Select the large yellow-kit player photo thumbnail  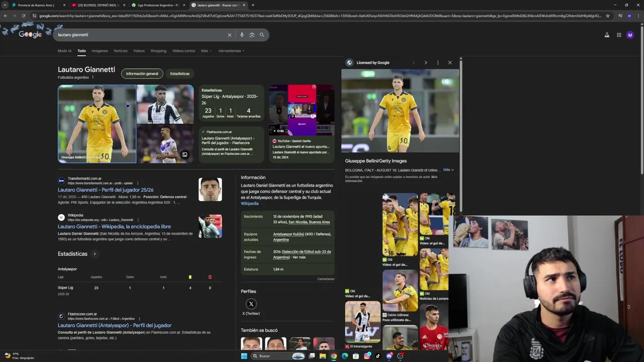[x=97, y=124]
